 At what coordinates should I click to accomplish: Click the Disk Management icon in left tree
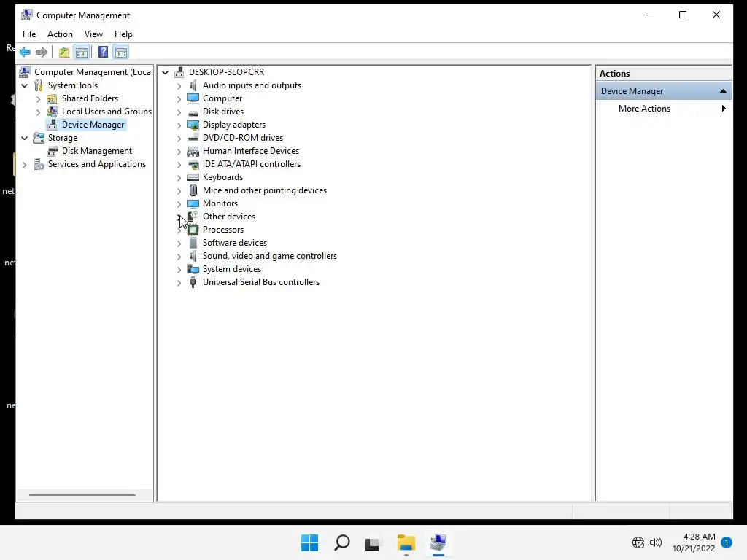pyautogui.click(x=52, y=151)
